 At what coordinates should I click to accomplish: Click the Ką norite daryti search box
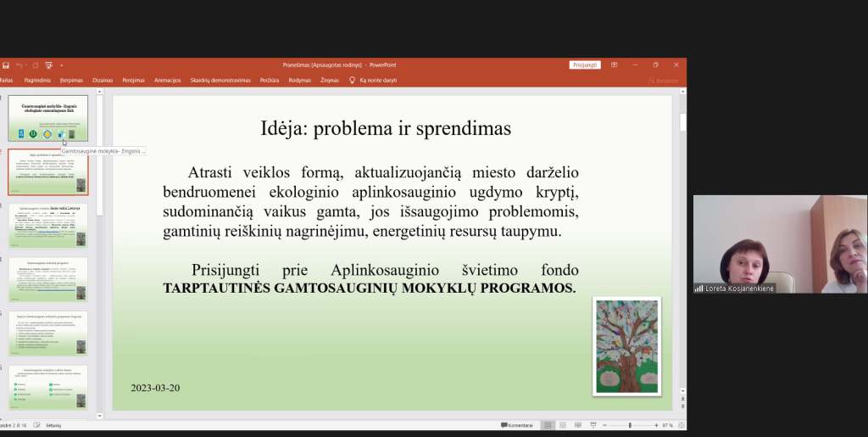373,81
